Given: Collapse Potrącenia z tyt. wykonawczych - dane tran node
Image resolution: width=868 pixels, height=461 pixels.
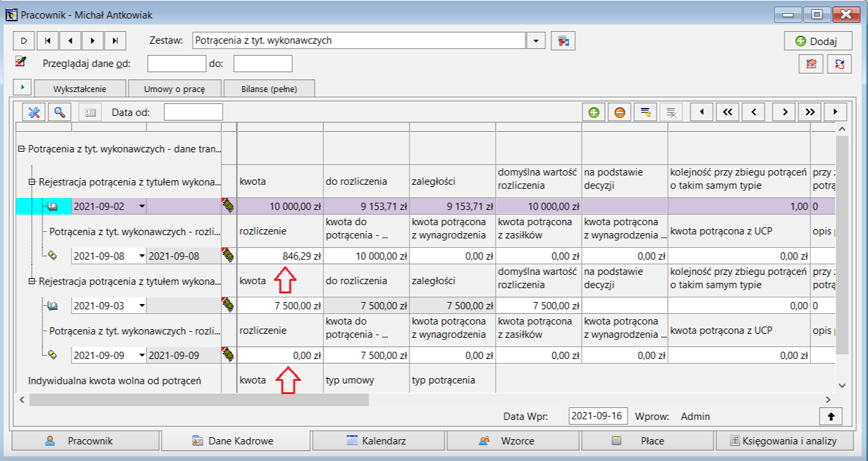Looking at the screenshot, I should pyautogui.click(x=22, y=150).
